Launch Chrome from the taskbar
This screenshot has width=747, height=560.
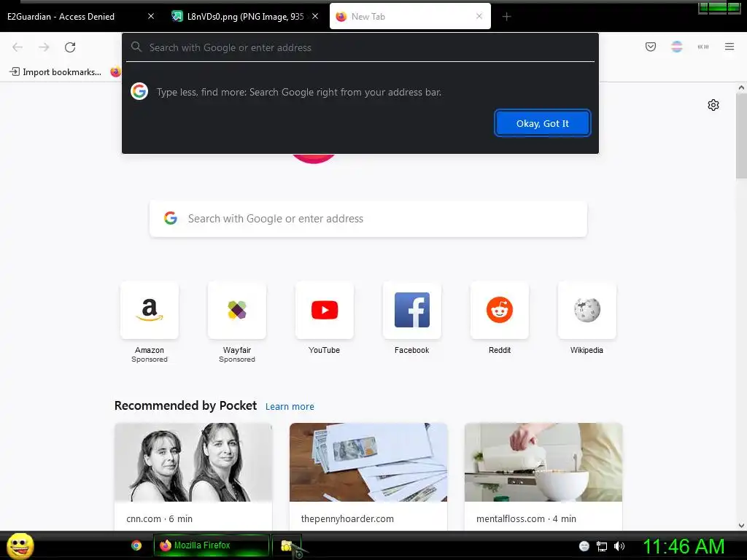click(x=136, y=545)
